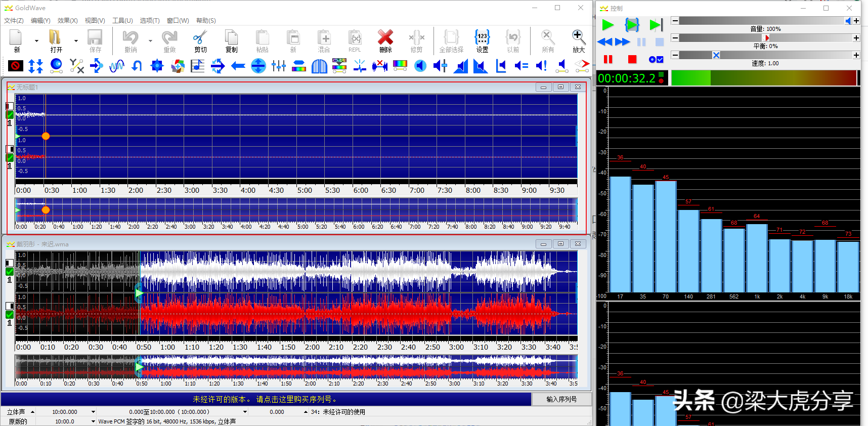Click the Doppler sine-wave effect icon

pos(117,66)
